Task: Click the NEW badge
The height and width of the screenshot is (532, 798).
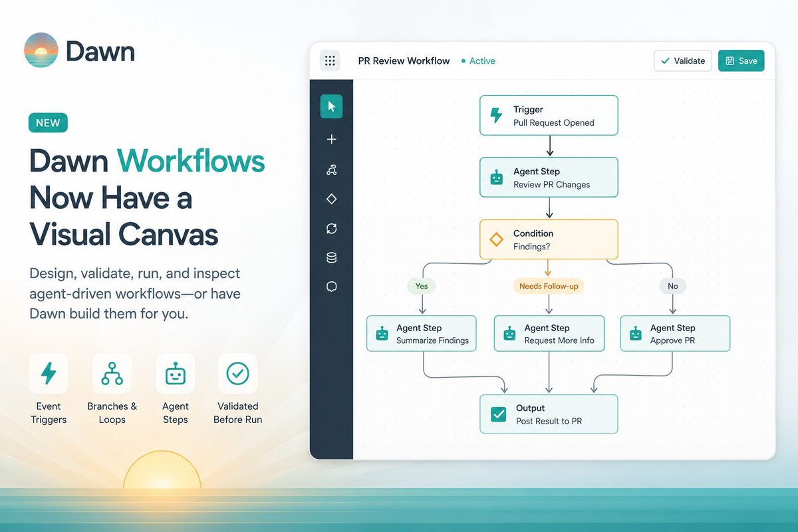Action: click(48, 123)
